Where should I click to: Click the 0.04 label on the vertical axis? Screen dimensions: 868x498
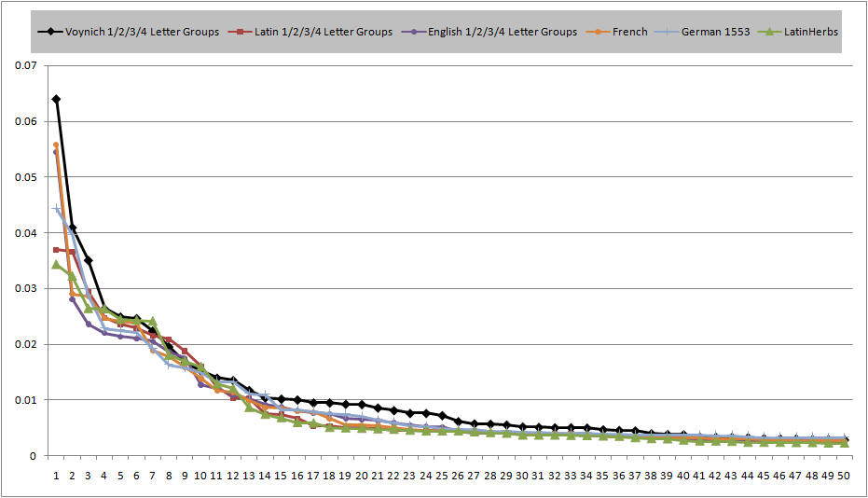click(x=26, y=233)
